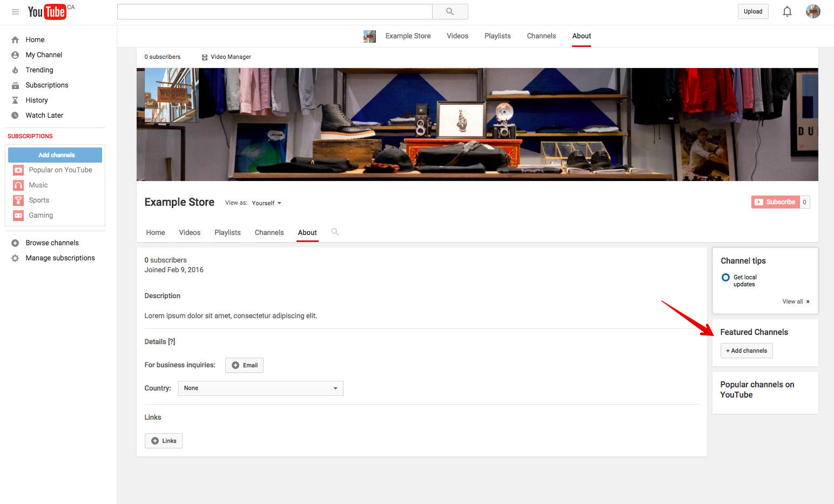Click the channel banner image
This screenshot has width=834, height=504.
(x=477, y=124)
